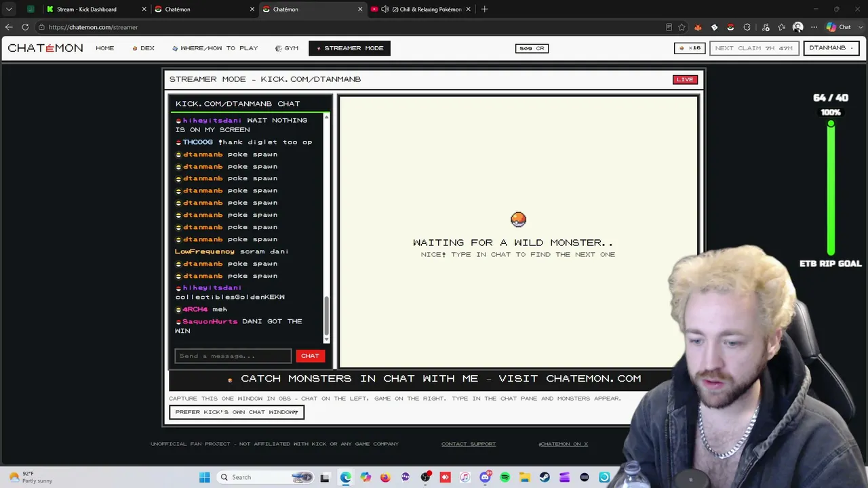
Task: Send message with the red Chat button
Action: tap(310, 356)
